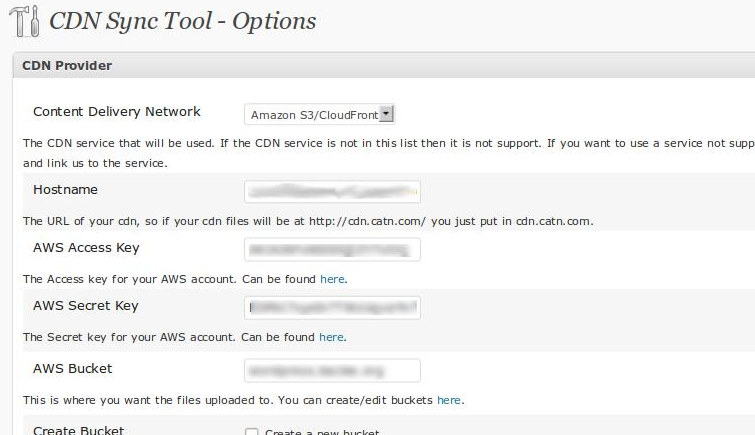
Task: Click the 'Create Bucket' label
Action: (78, 430)
